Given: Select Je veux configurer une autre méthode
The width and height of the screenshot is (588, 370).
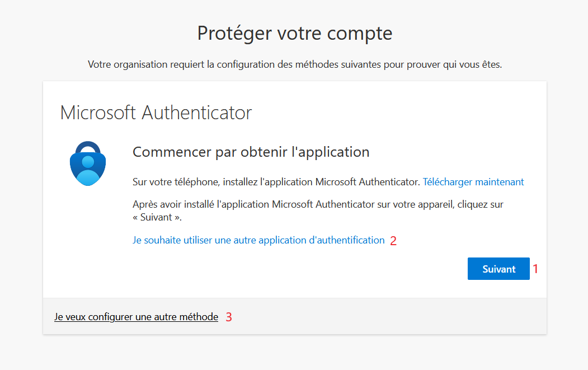Looking at the screenshot, I should 136,317.
